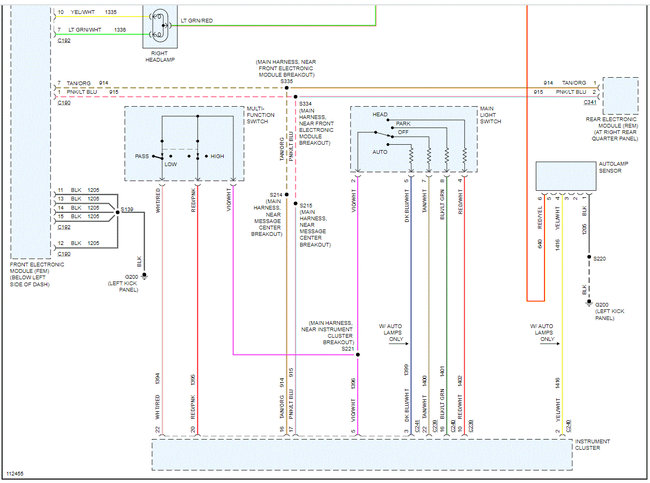This screenshot has width=650, height=483.
Task: Select the MULTI-FUNCTION SWITCH label
Action: (x=261, y=115)
